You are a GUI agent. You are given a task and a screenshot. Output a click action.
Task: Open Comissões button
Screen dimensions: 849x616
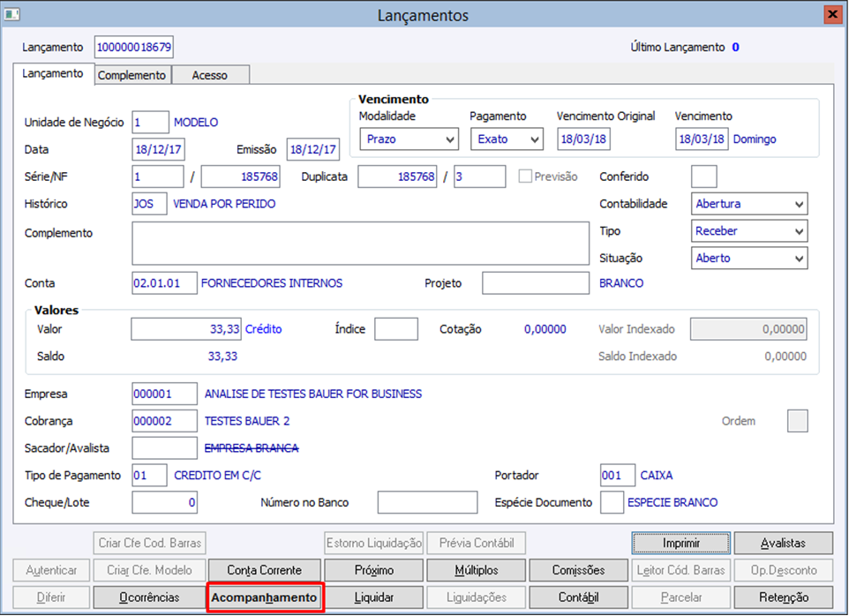tap(578, 570)
